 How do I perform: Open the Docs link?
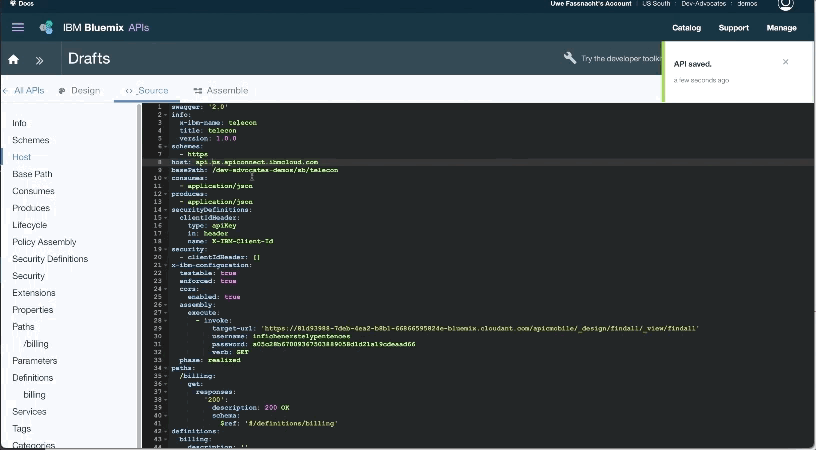click(22, 4)
